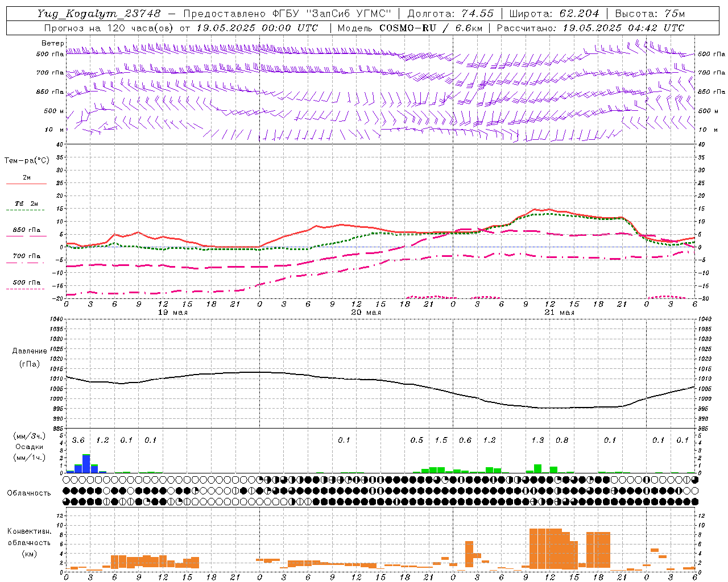Click the 1.5 precipitation total value
The image size is (728, 582).
pyautogui.click(x=441, y=440)
